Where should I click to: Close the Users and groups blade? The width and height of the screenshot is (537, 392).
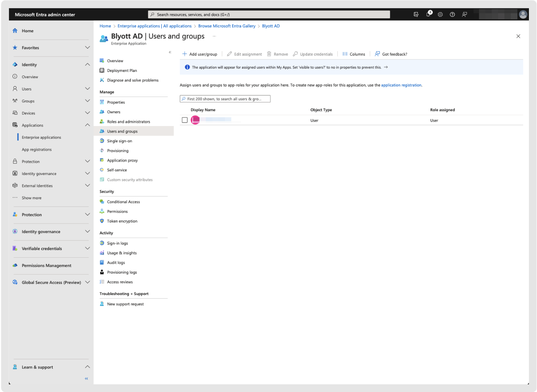[518, 36]
